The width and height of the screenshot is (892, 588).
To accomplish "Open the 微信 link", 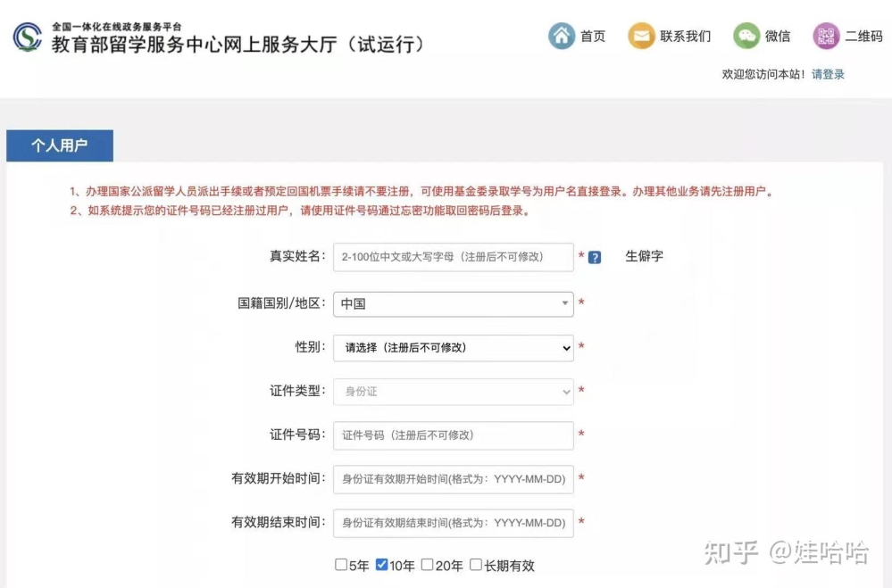I will 778,37.
